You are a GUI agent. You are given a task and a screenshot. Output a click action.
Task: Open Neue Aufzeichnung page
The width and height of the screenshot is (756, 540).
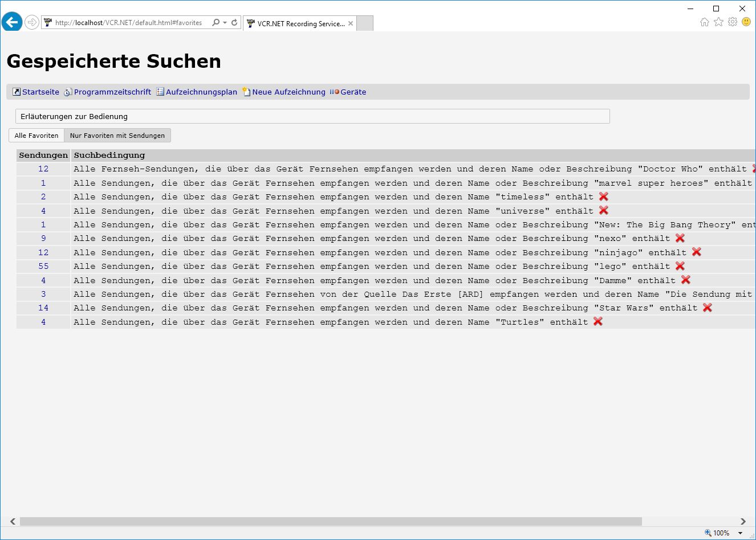tap(288, 92)
